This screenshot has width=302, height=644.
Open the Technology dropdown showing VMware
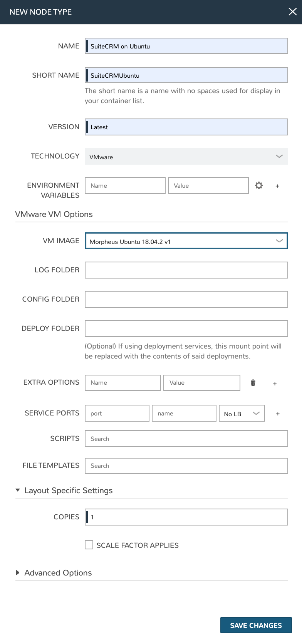click(186, 157)
